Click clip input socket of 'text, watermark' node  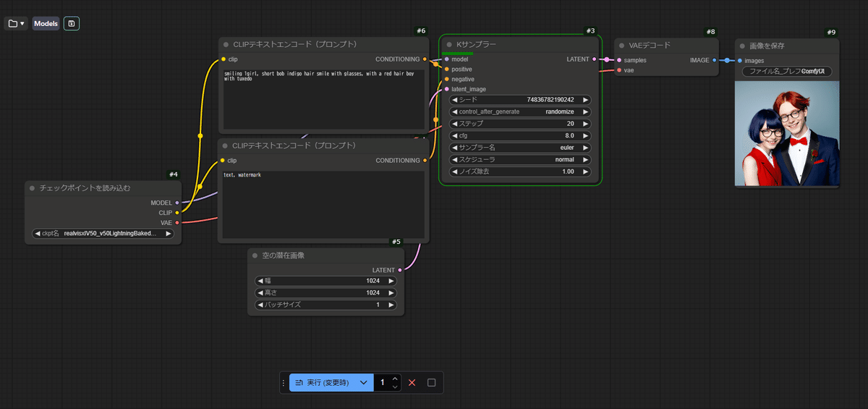click(x=223, y=161)
